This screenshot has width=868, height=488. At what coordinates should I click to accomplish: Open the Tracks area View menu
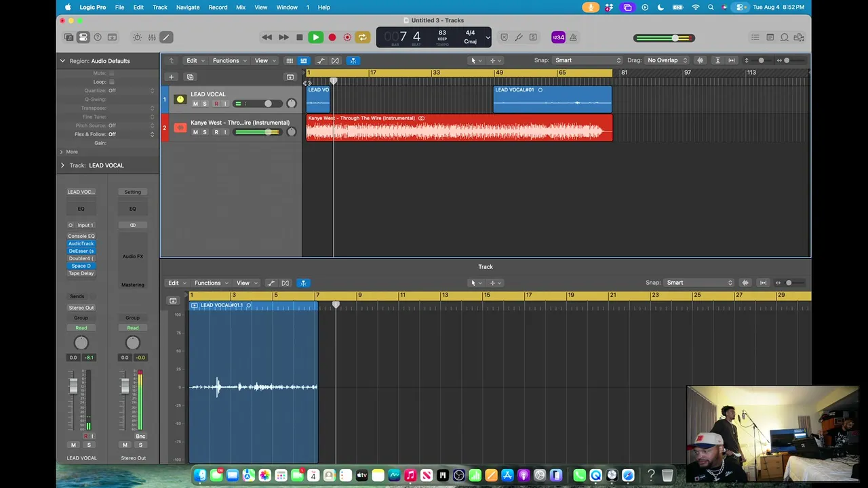click(264, 60)
